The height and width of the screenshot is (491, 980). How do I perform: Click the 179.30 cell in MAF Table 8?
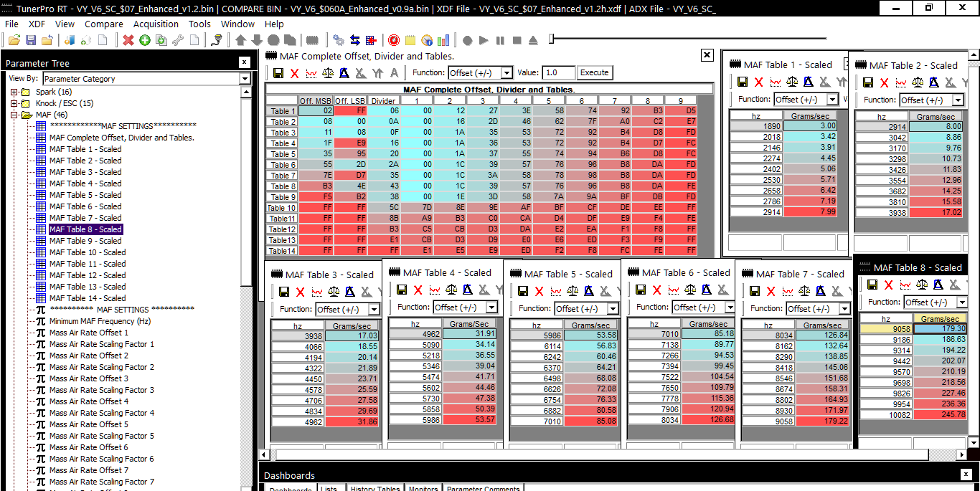pos(940,329)
